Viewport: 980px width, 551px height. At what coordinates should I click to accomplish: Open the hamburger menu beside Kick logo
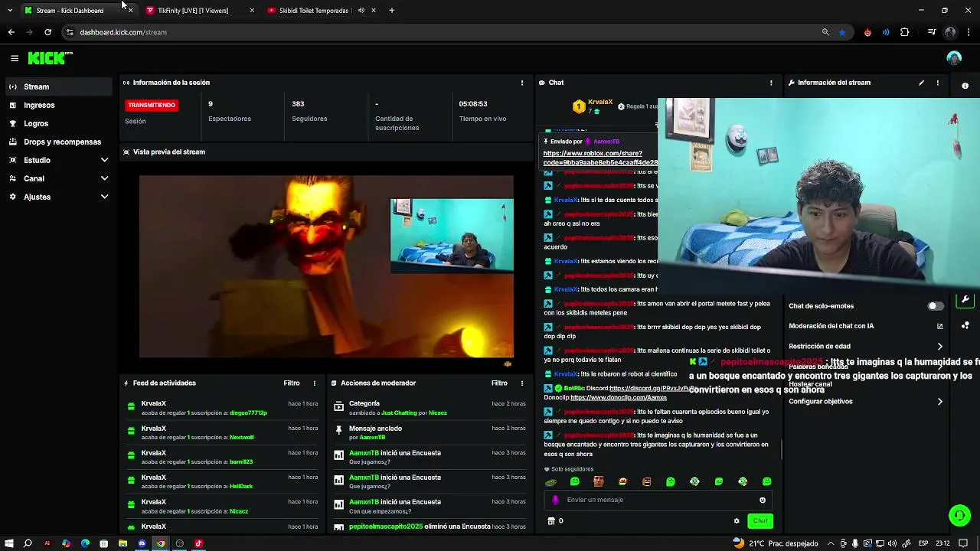[x=15, y=58]
